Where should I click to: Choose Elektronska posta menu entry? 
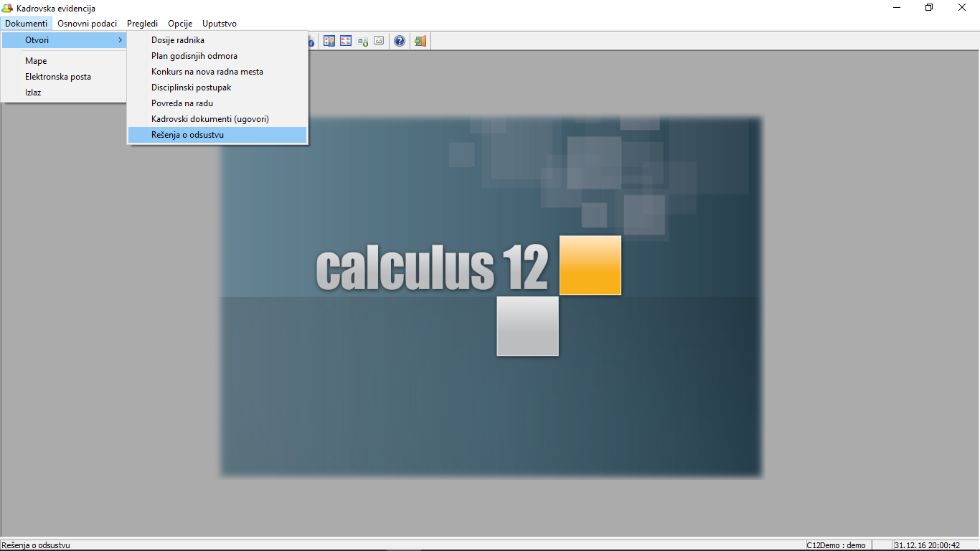[64, 77]
